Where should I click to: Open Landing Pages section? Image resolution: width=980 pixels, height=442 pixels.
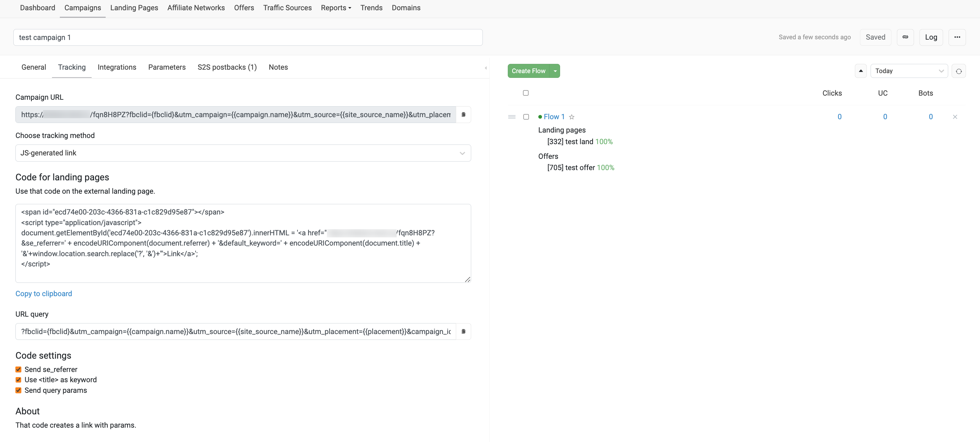coord(134,8)
